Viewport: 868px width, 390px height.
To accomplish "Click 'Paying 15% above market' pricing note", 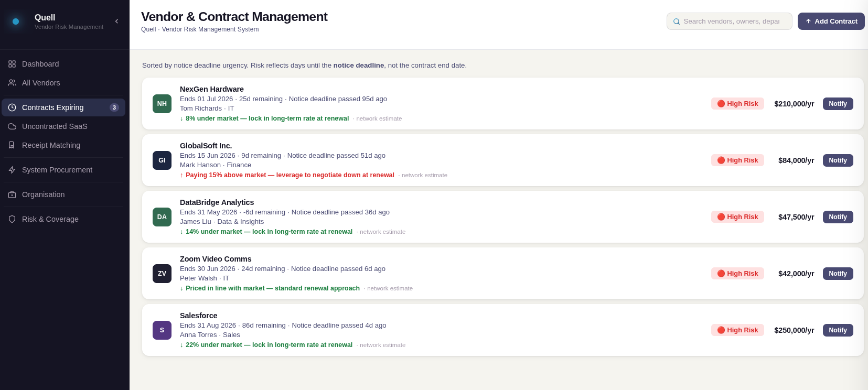I will pyautogui.click(x=287, y=175).
